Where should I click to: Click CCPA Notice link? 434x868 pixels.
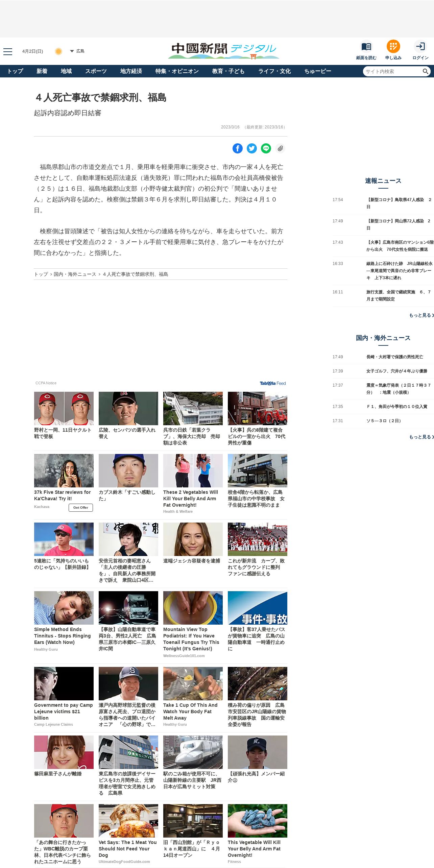tap(46, 383)
